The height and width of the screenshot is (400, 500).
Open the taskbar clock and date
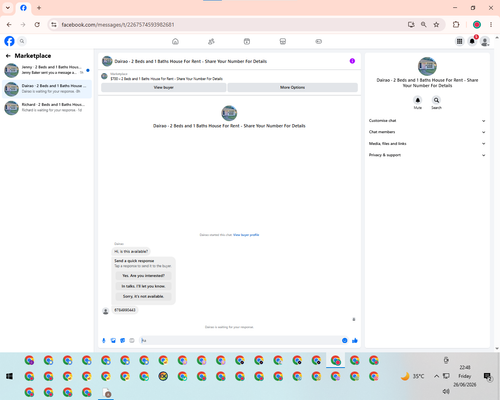[465, 376]
